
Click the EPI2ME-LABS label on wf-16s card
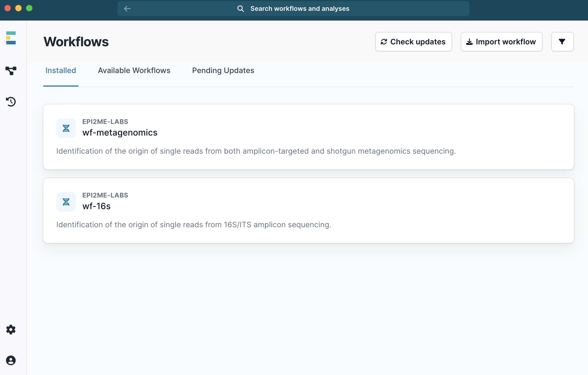[x=105, y=195]
